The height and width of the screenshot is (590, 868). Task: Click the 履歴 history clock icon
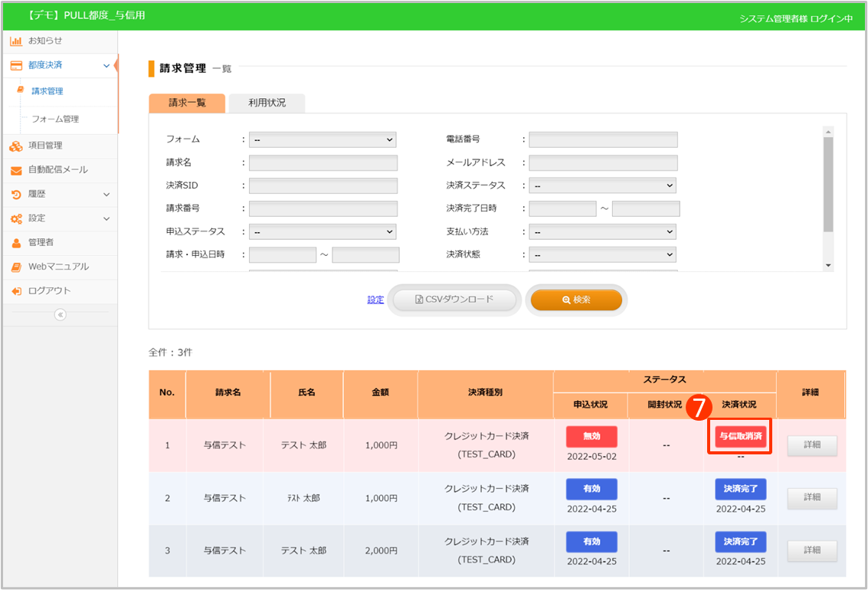(x=15, y=195)
